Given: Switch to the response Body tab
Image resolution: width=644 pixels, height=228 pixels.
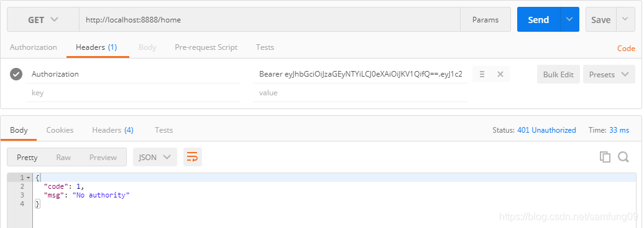Looking at the screenshot, I should click(19, 130).
